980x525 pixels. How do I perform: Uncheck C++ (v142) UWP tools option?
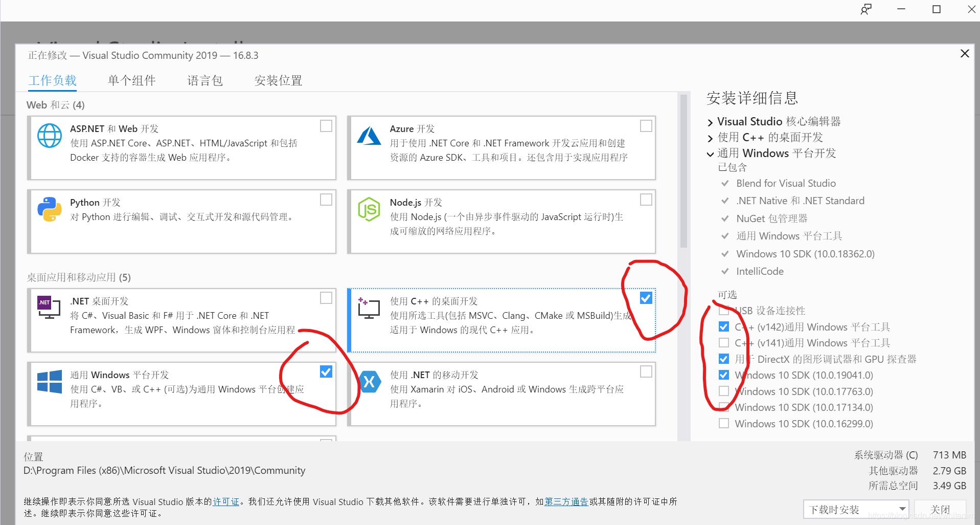click(x=724, y=326)
